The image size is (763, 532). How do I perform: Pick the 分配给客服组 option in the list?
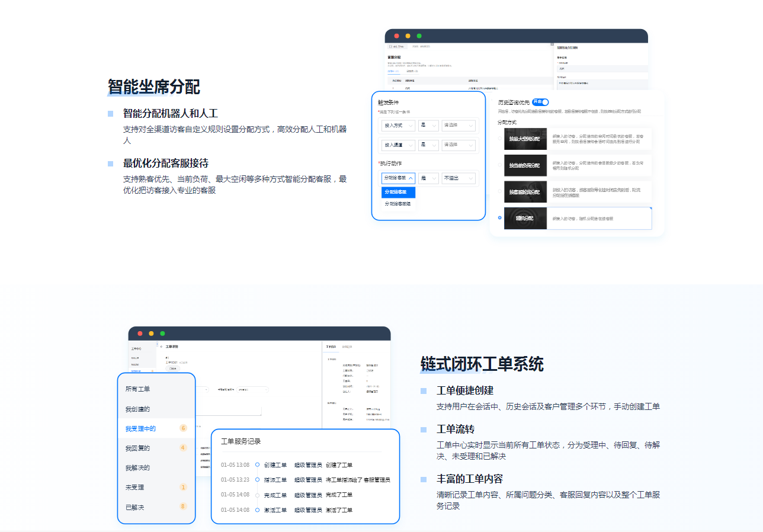click(x=398, y=204)
